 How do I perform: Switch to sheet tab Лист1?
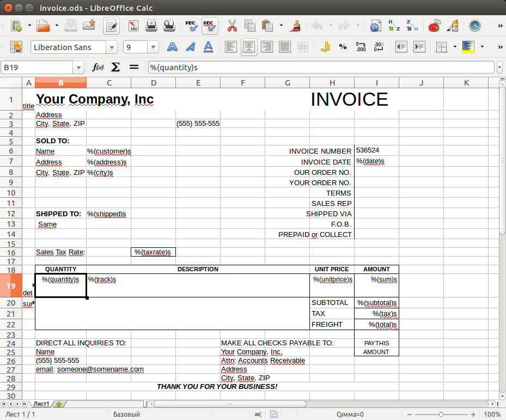41,404
